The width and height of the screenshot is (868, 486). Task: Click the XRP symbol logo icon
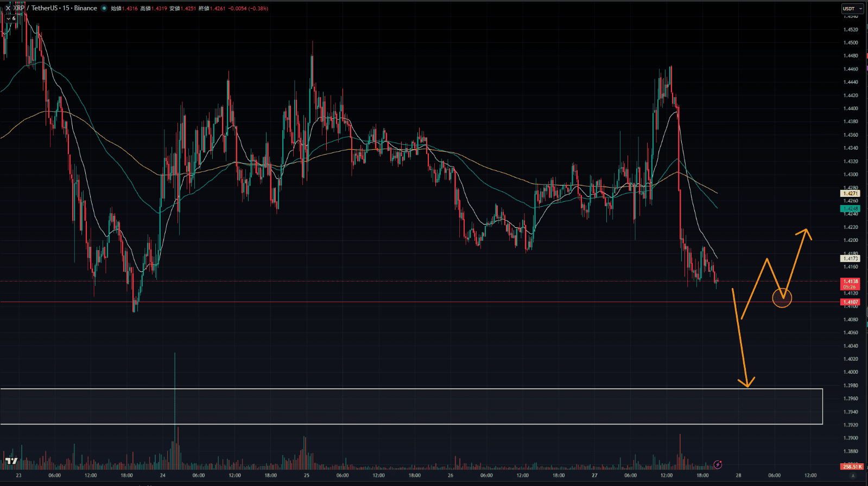pos(8,8)
